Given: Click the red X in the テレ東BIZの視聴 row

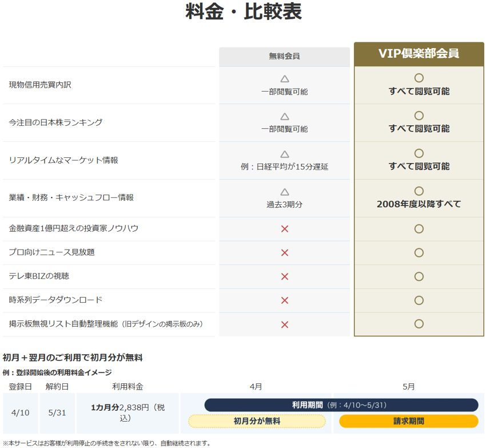Looking at the screenshot, I should click(285, 276).
